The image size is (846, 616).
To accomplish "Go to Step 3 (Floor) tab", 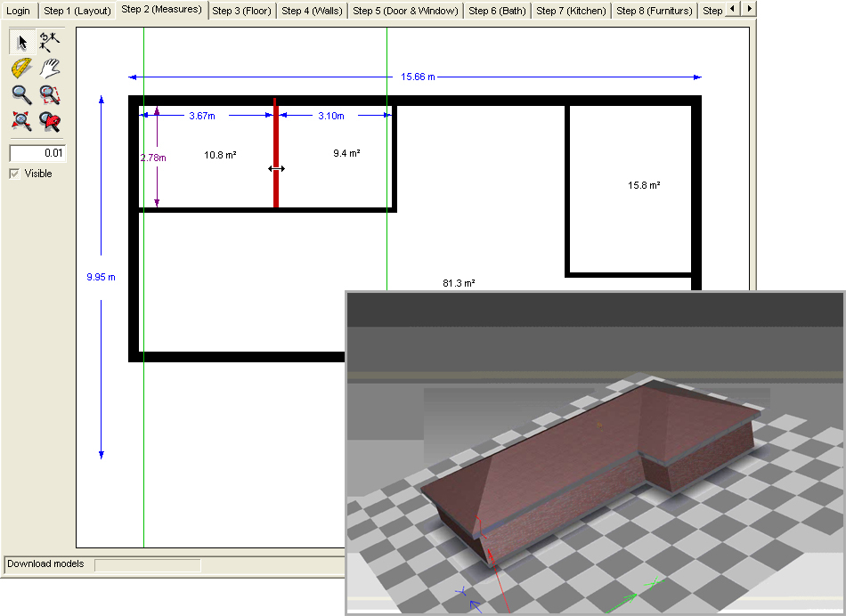I will coord(241,11).
